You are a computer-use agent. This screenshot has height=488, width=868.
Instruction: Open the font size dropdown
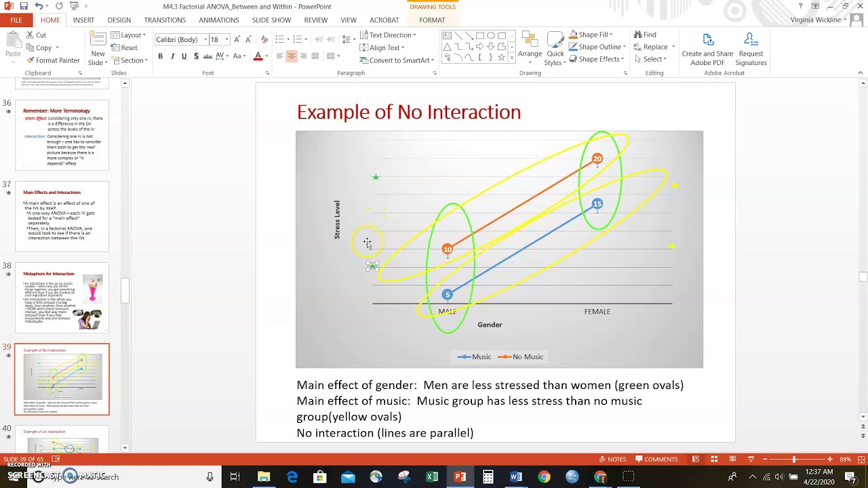[x=226, y=39]
